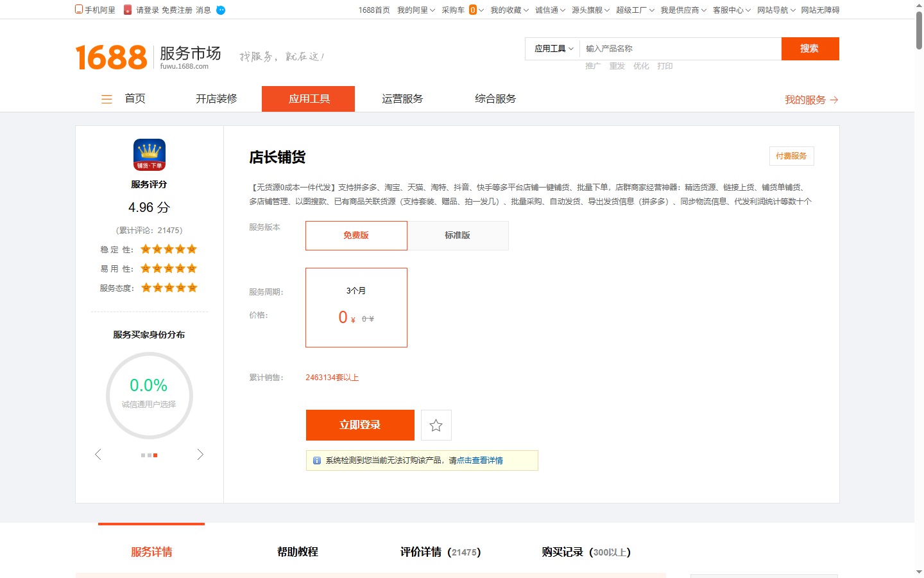Open the 综合服务 nav tab
The image size is (924, 578).
point(495,99)
